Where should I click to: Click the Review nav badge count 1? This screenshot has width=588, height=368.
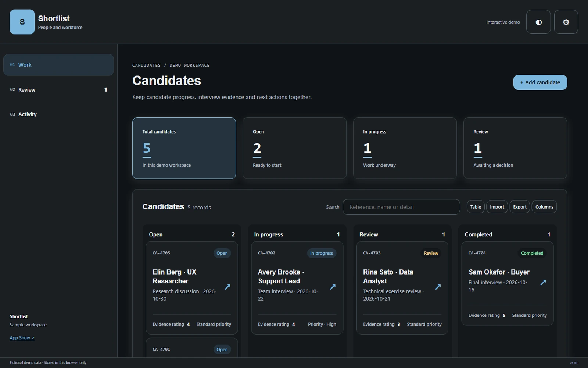click(105, 89)
